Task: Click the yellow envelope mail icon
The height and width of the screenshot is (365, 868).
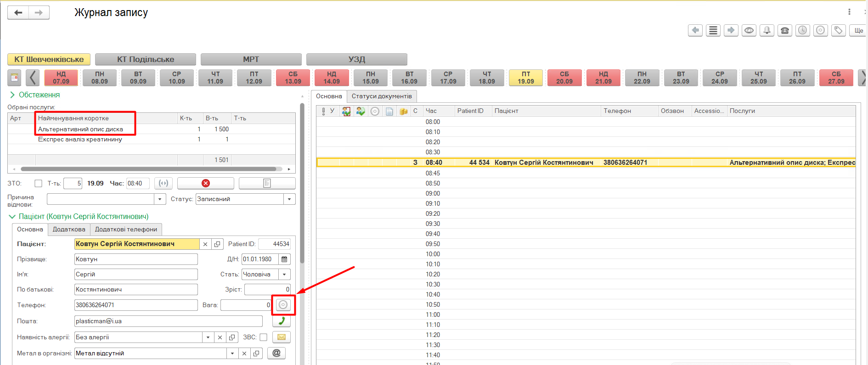Action: tap(282, 337)
